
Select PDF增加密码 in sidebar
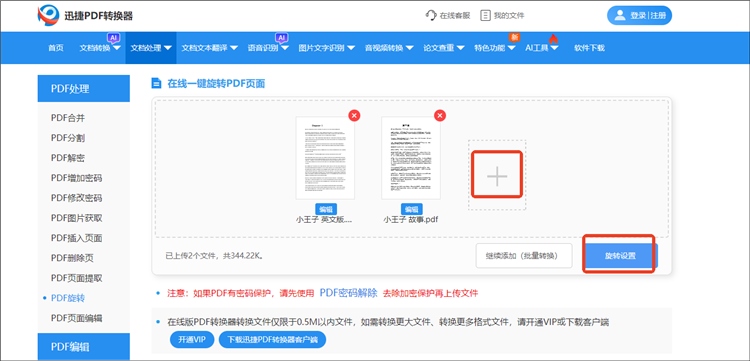(77, 178)
